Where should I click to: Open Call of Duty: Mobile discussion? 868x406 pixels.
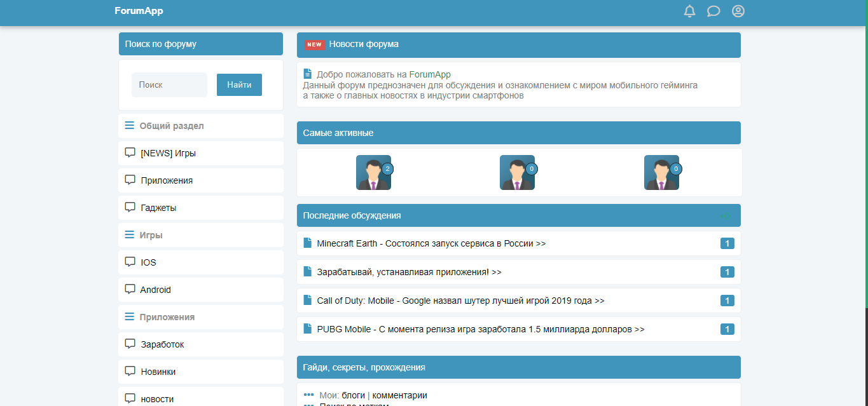460,301
